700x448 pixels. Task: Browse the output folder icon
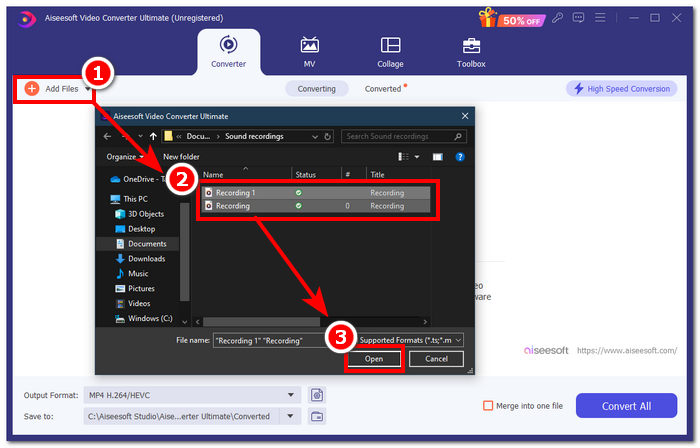317,416
